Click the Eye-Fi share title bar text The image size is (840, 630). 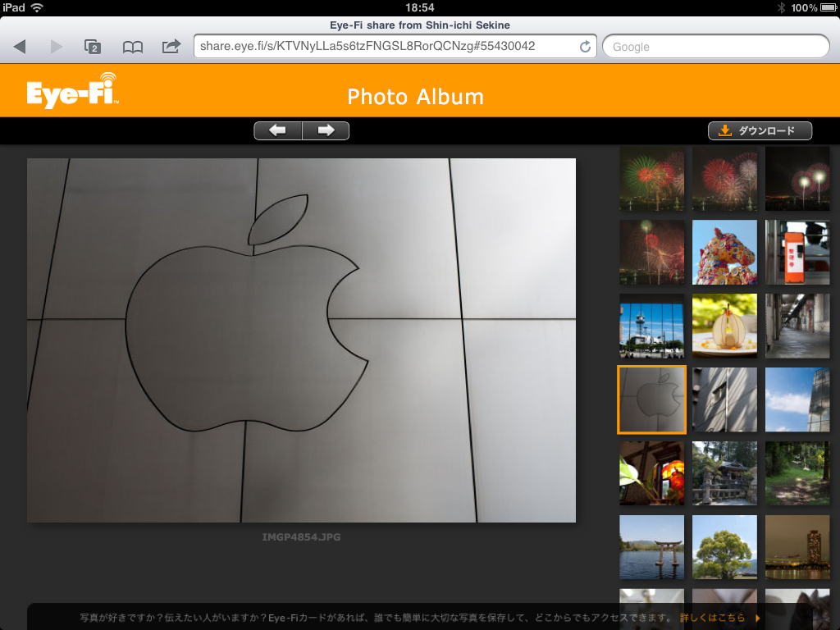420,25
